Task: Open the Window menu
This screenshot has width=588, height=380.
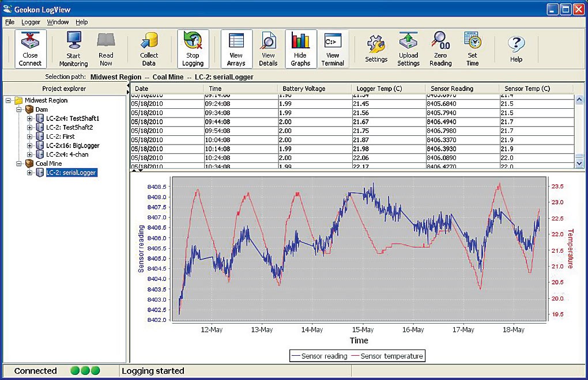Action: tap(58, 22)
